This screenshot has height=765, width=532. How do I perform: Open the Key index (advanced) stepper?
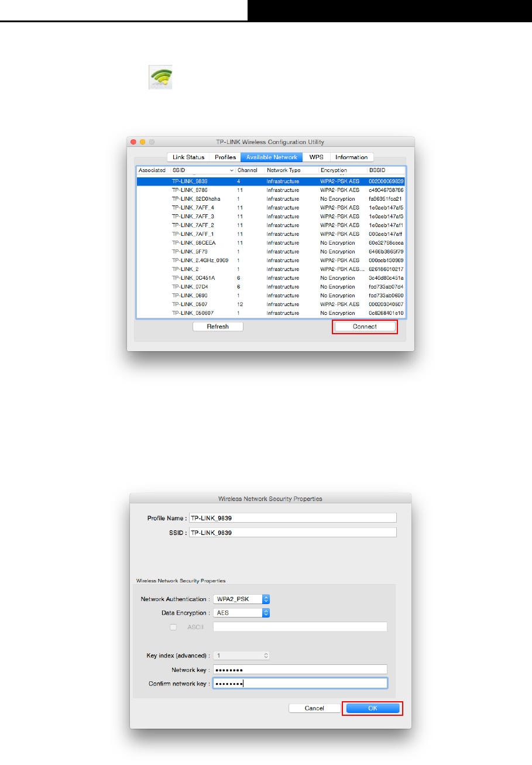coord(241,656)
